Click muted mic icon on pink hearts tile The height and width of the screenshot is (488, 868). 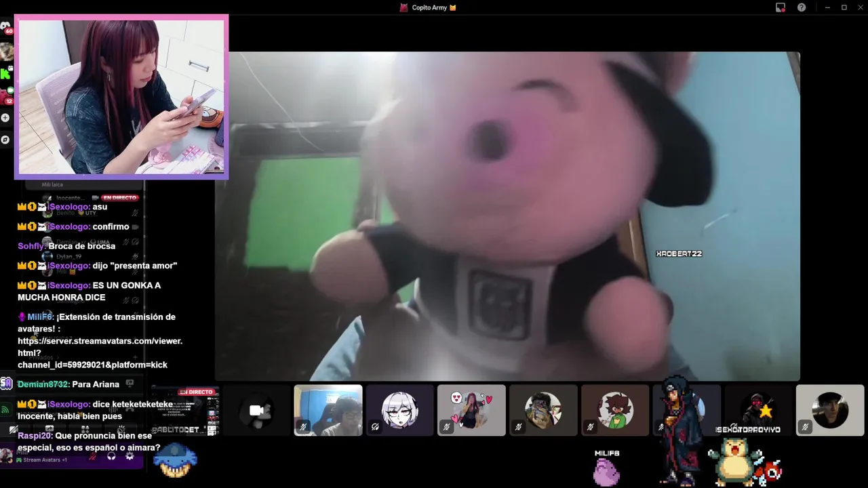(x=446, y=427)
